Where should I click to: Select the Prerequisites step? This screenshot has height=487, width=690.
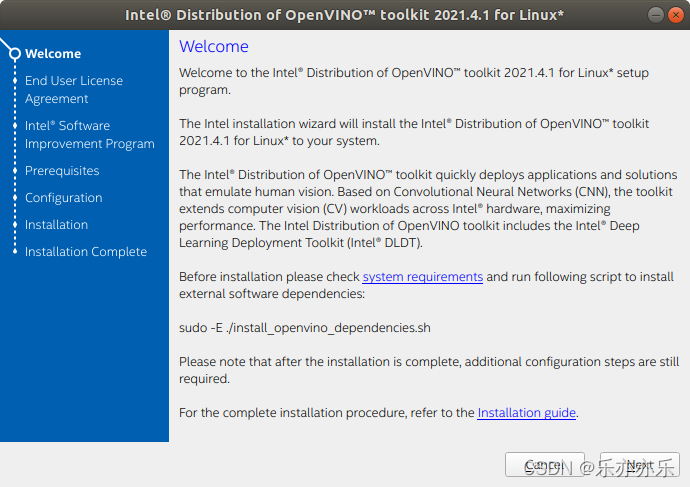click(x=62, y=171)
